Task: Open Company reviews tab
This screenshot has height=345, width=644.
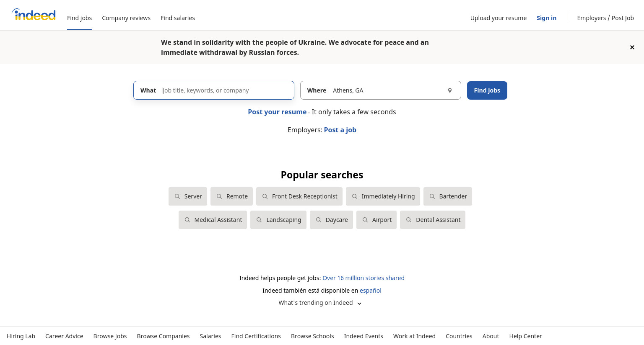Action: coord(126,18)
